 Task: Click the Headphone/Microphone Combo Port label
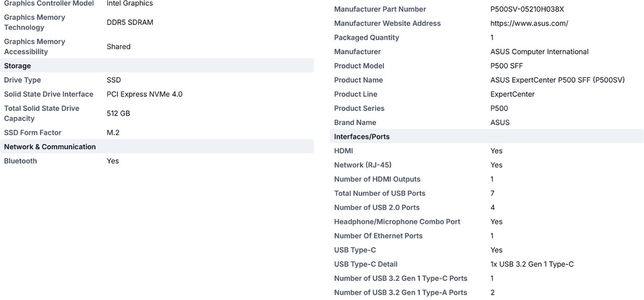coord(397,222)
